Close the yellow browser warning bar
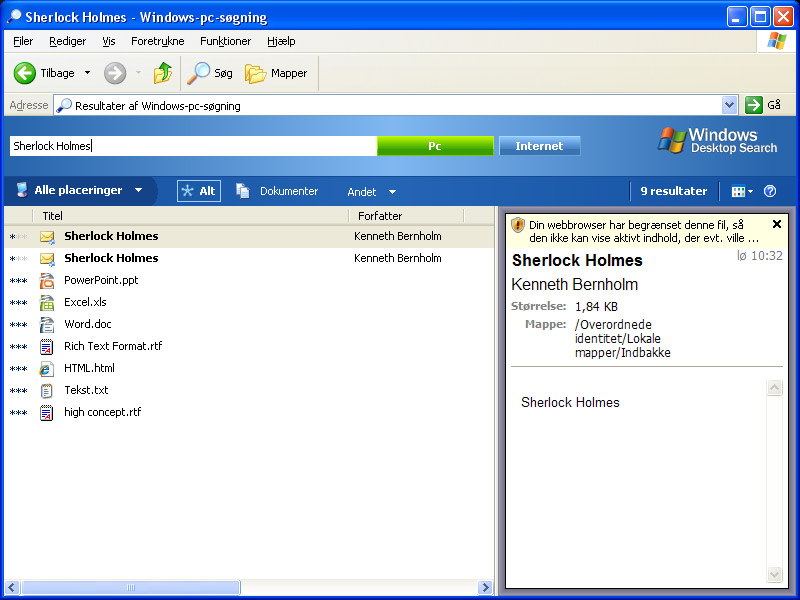Viewport: 800px width, 600px height. click(777, 224)
